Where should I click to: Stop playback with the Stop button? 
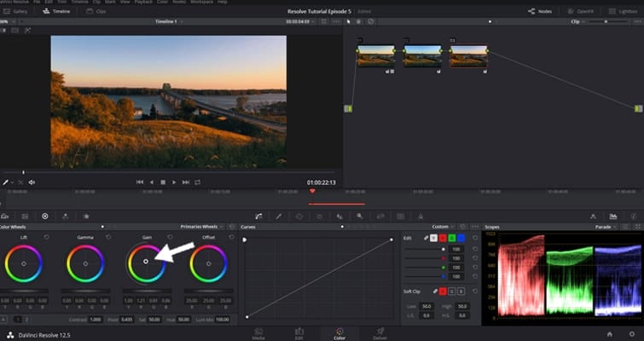[x=163, y=182]
